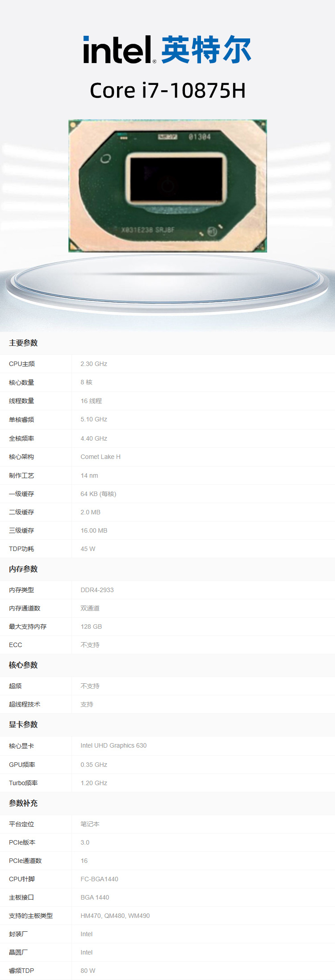Select the 单核睿频 value 5.10 GHz
This screenshot has width=335, height=980.
click(94, 419)
